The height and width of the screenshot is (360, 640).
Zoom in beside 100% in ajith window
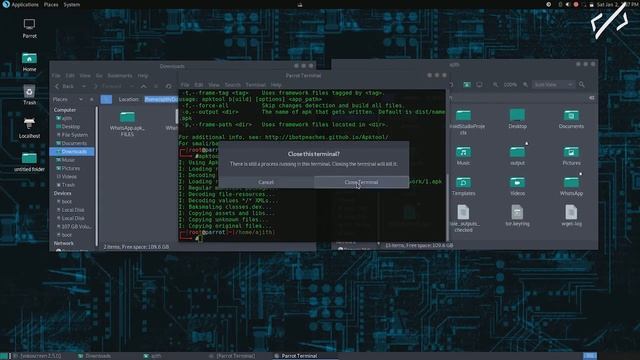point(525,84)
